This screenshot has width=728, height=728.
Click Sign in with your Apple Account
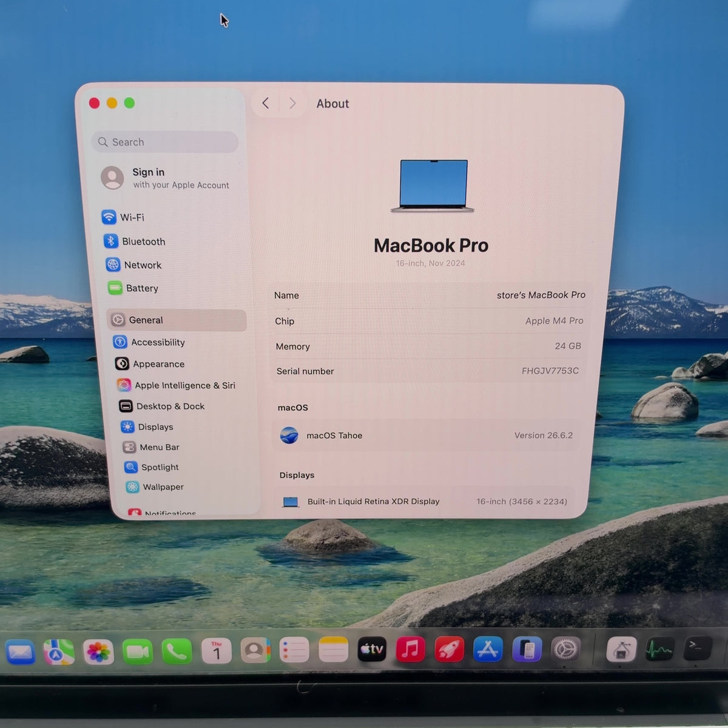tap(166, 178)
